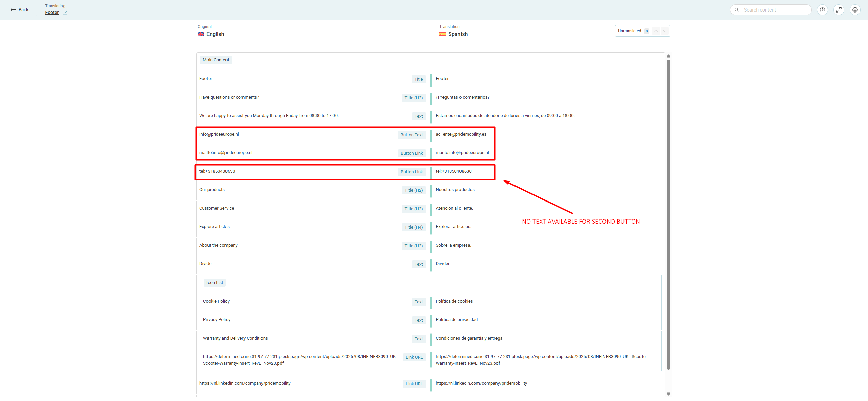Toggle fullscreen expand icon
This screenshot has width=868, height=401.
click(x=838, y=10)
